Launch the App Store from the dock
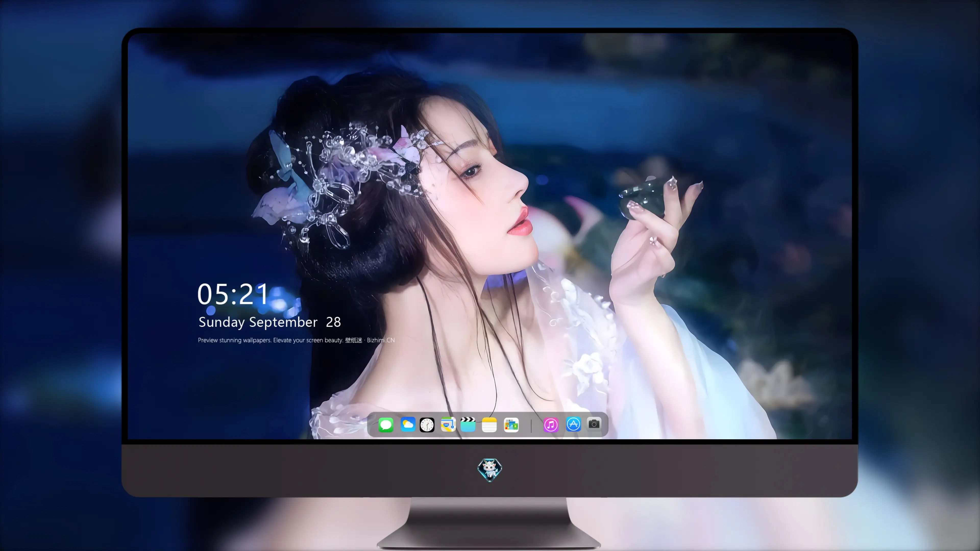The width and height of the screenshot is (980, 551). point(573,424)
